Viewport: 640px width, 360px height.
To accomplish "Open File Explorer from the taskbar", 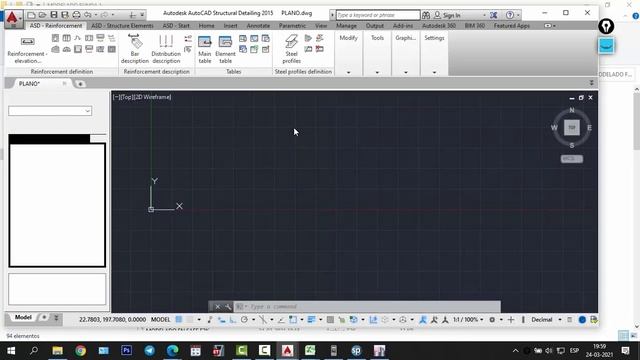I will click(x=58, y=351).
